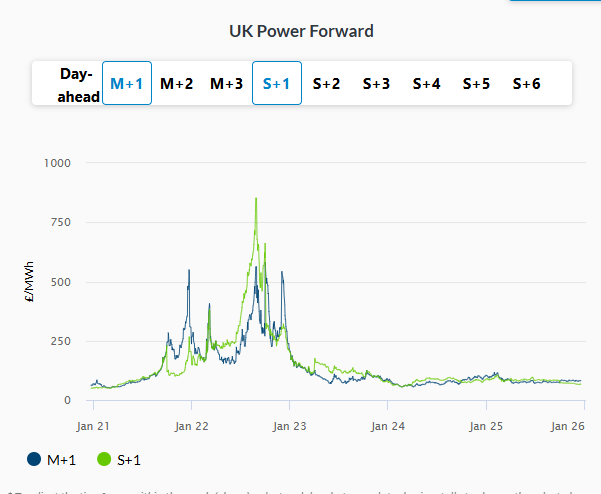
Task: Select the S+2 forward series
Action: click(x=326, y=84)
